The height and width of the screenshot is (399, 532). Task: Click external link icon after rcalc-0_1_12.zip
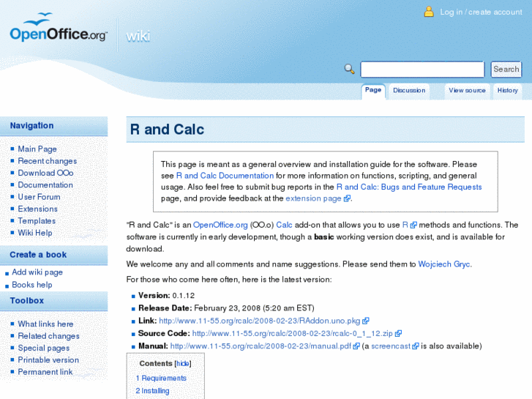398,333
